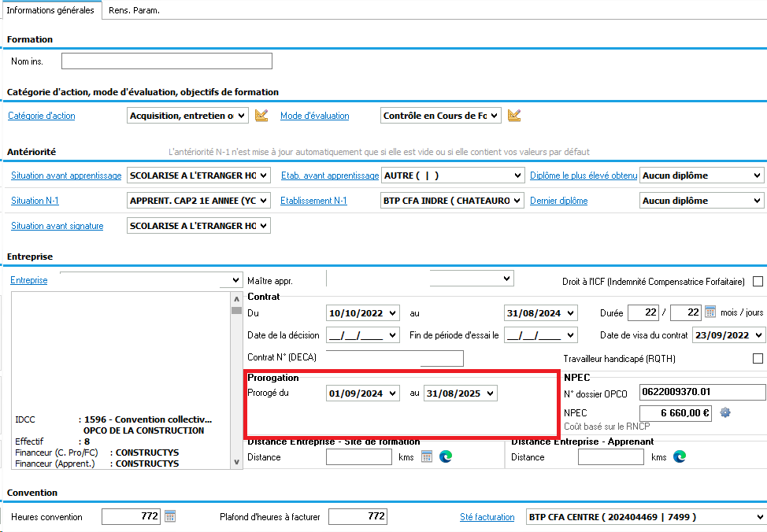
Task: Open Edge icon for Entreprise - Apprenant distance
Action: [x=679, y=457]
